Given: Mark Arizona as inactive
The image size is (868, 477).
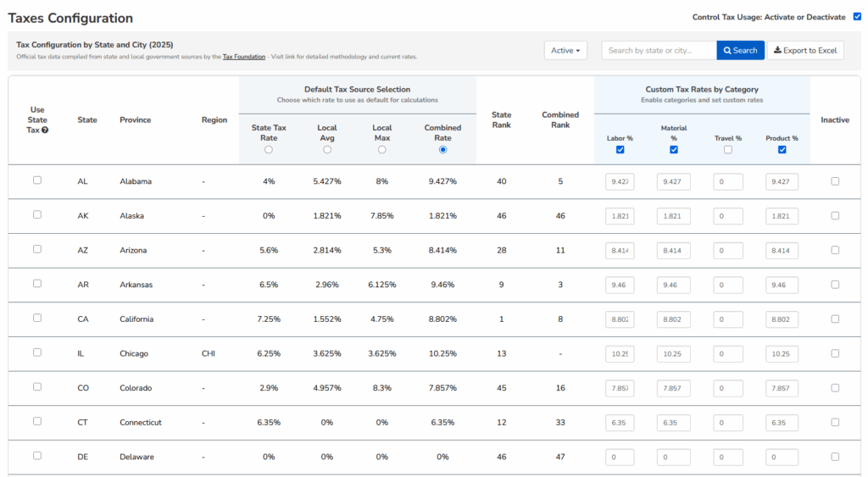Looking at the screenshot, I should [x=835, y=250].
